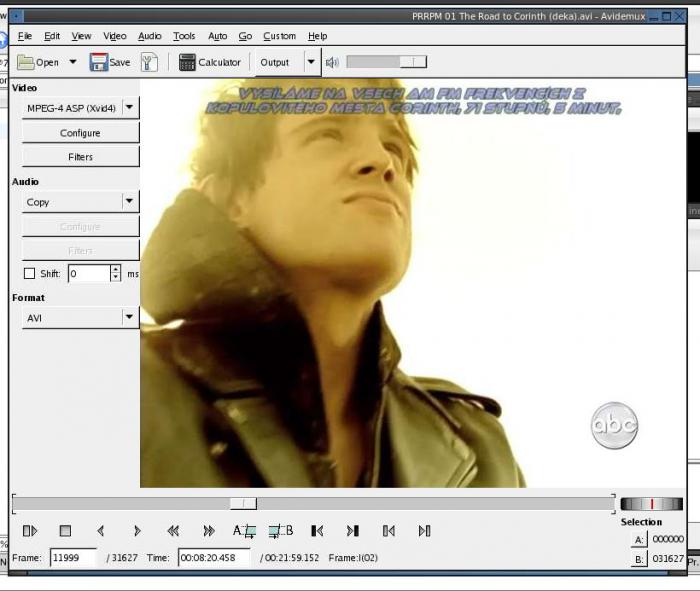Open the View menu
The height and width of the screenshot is (591, 700).
tap(81, 36)
